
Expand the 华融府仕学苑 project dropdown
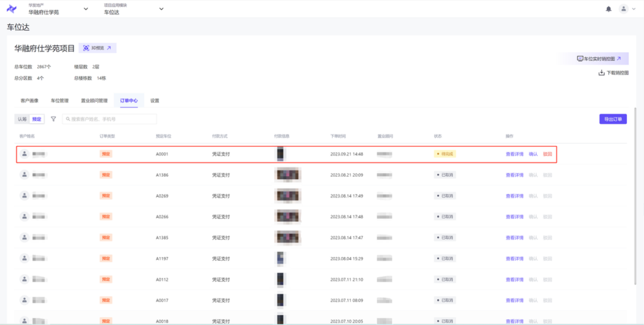86,9
